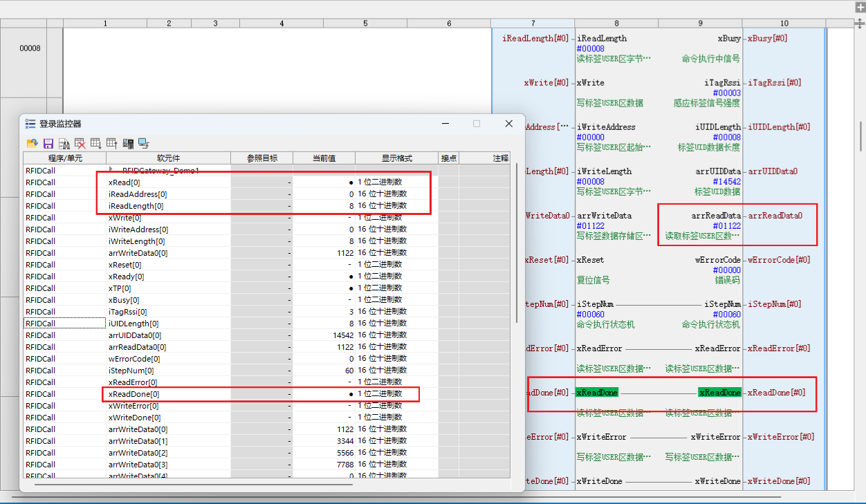
Task: Click the 显示格式 column header
Action: pos(396,158)
